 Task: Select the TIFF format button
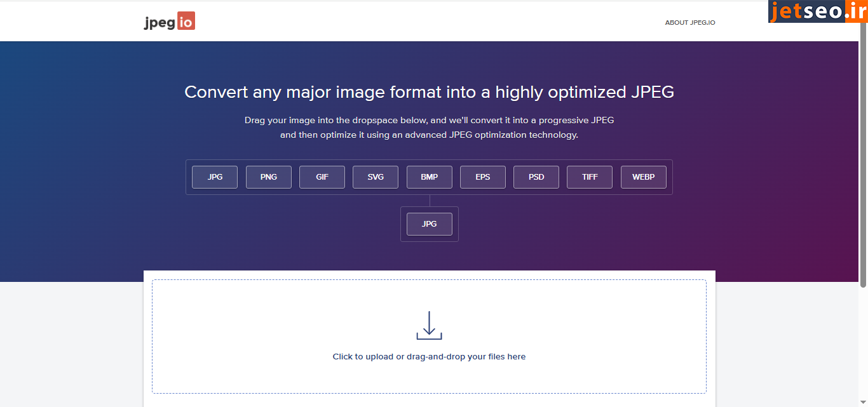tap(590, 177)
